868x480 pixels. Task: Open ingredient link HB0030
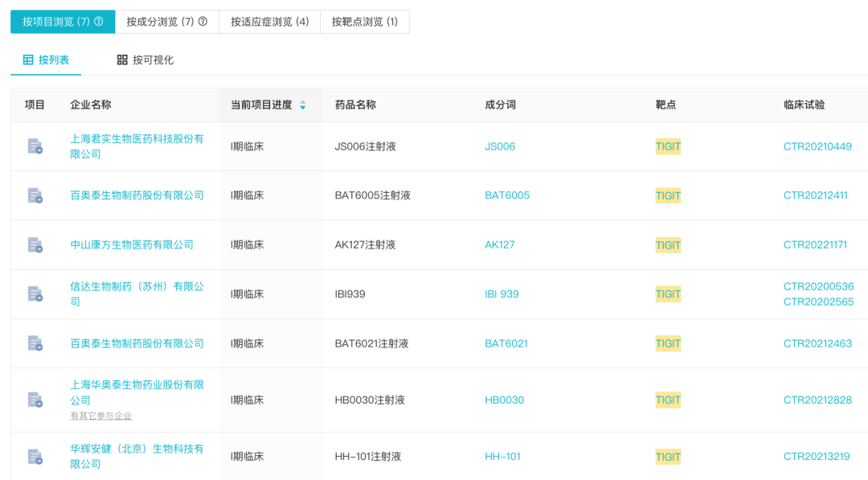[504, 400]
